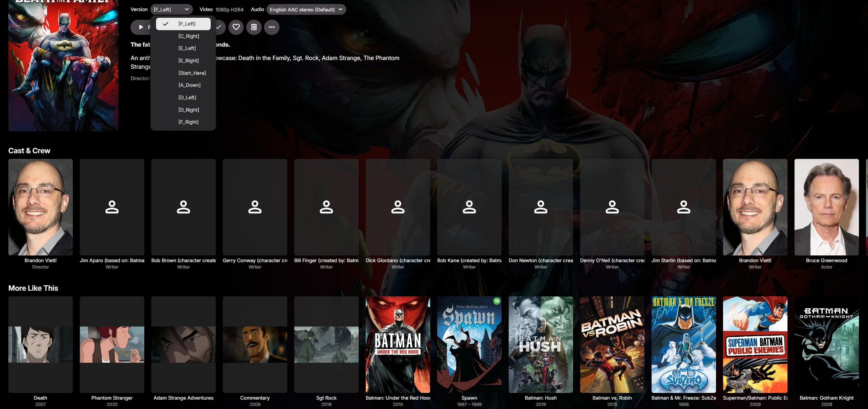The width and height of the screenshot is (868, 409).
Task: Click the Denny O'Neil name link
Action: (612, 260)
